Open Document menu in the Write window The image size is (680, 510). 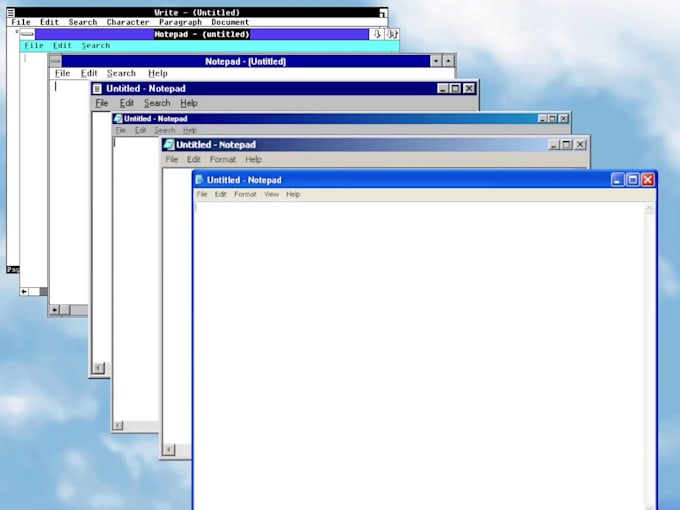[230, 22]
